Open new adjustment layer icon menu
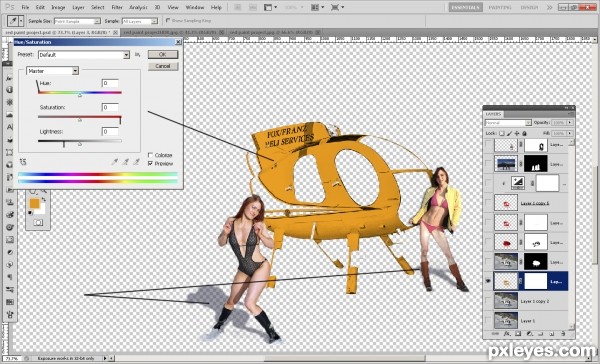The width and height of the screenshot is (600, 364). point(530,334)
